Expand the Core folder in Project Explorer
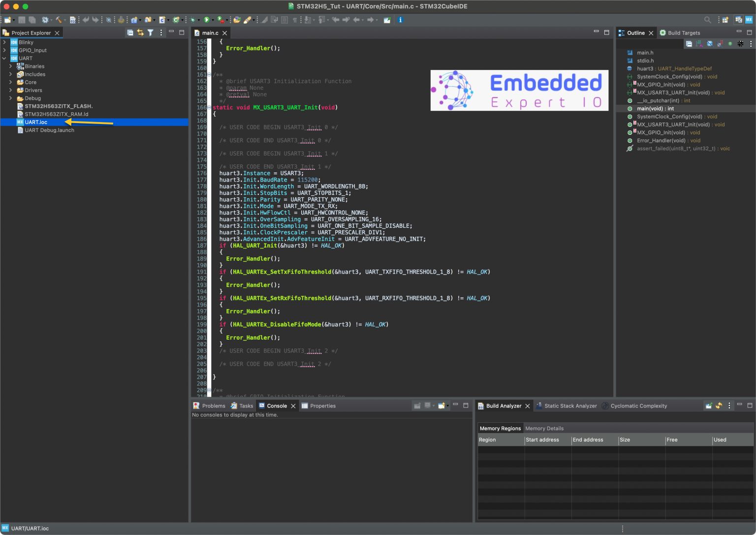Image resolution: width=756 pixels, height=535 pixels. (11, 82)
